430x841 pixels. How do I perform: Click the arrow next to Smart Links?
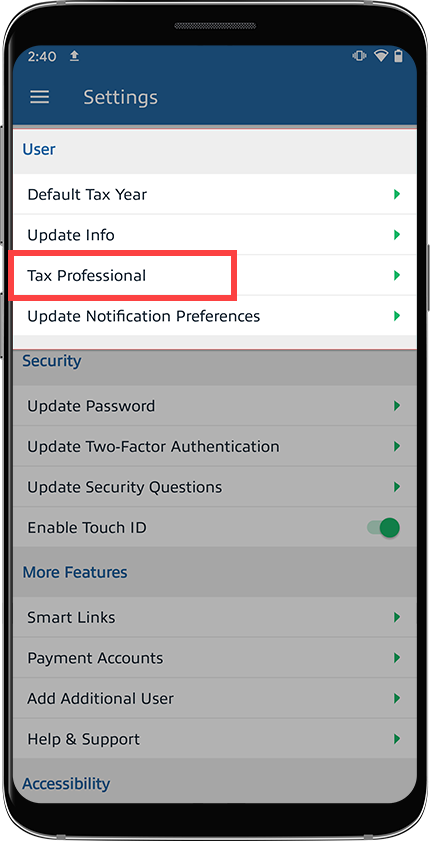397,617
